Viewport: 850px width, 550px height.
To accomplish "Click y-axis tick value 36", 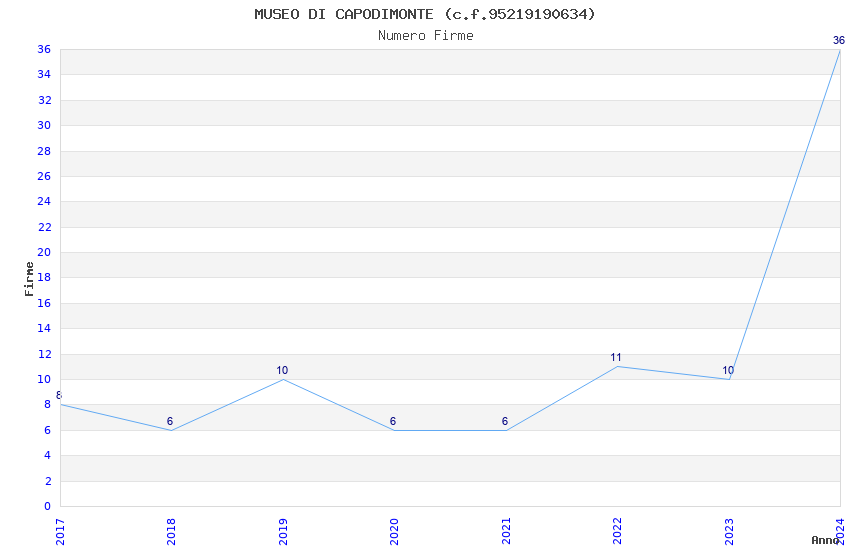I will 44,49.
